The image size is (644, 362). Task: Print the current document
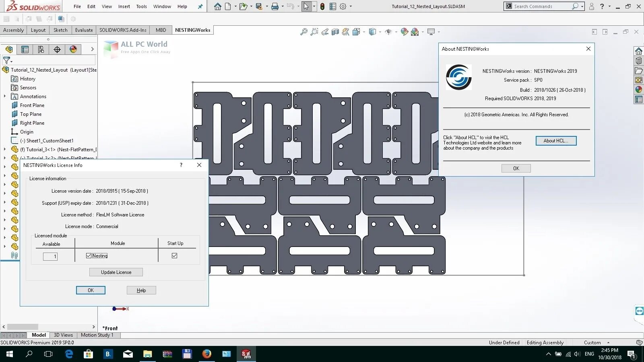click(275, 6)
